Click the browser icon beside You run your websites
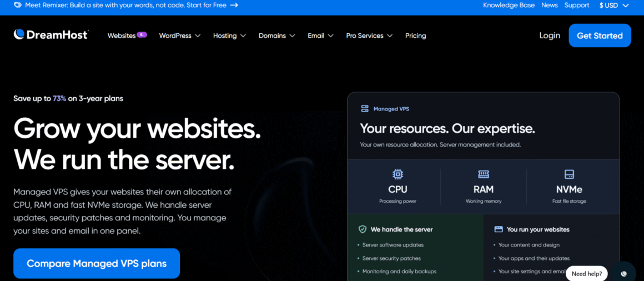 click(x=499, y=229)
